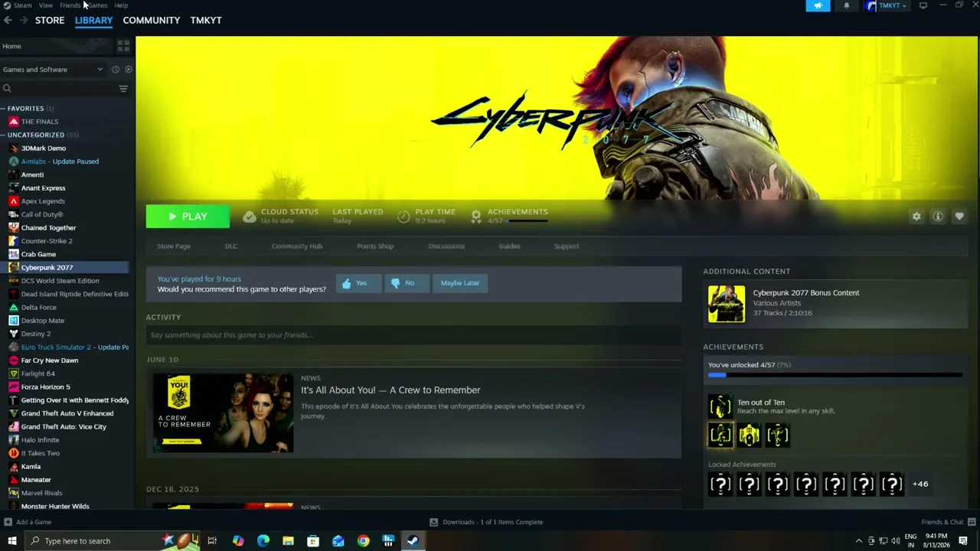The width and height of the screenshot is (980, 551).
Task: Launch Microsoft Edge from the taskbar
Action: coord(263,541)
